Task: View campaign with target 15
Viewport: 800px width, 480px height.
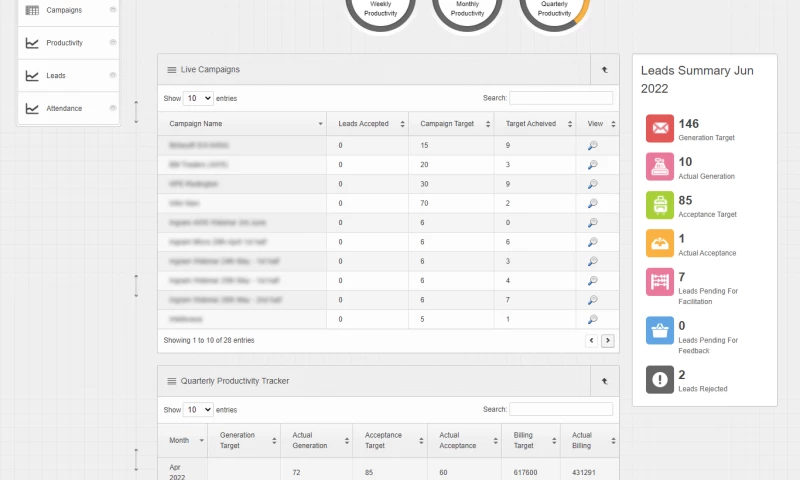Action: pos(592,145)
